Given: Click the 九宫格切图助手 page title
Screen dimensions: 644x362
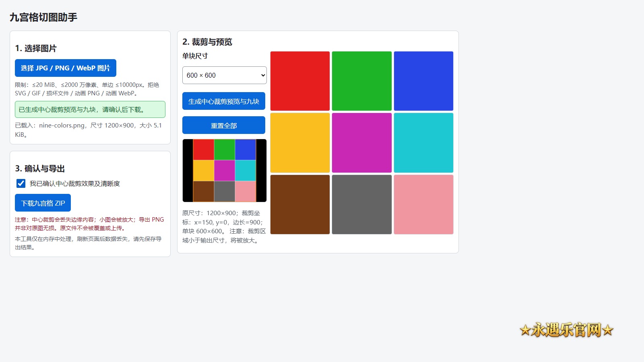Looking at the screenshot, I should pos(43,17).
